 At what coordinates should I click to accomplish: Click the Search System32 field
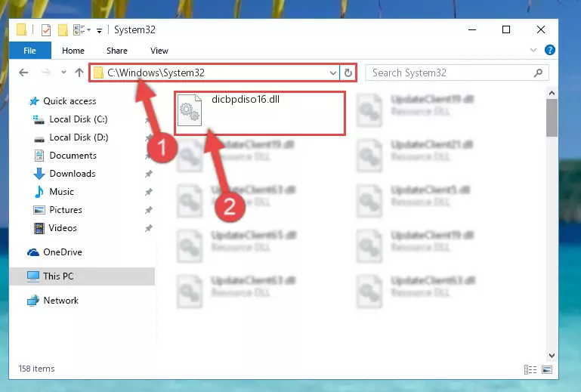coord(456,73)
